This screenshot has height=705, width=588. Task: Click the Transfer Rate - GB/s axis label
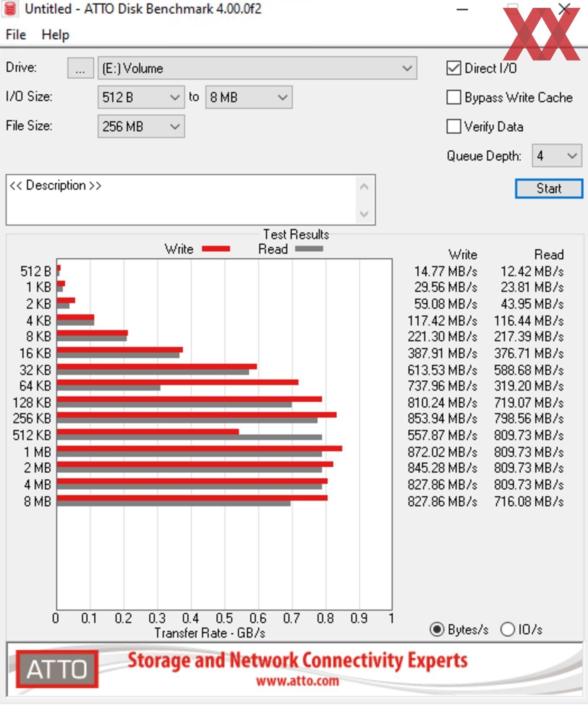coord(210,633)
